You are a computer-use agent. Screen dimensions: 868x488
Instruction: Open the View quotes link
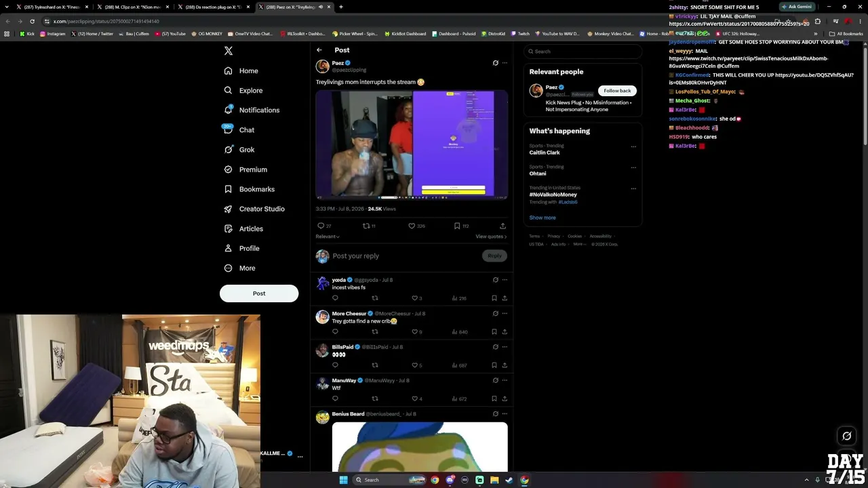click(x=491, y=237)
